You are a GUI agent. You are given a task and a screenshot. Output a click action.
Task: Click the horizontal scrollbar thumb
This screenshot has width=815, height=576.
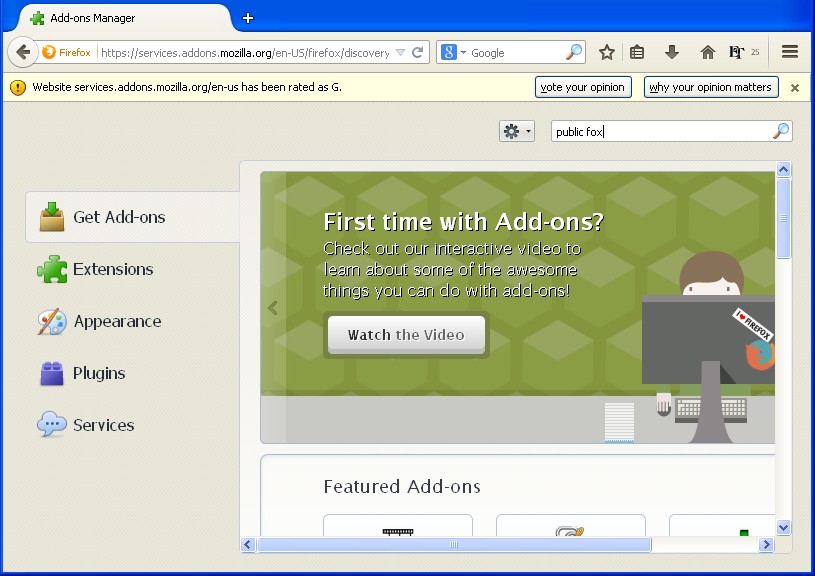[x=454, y=544]
